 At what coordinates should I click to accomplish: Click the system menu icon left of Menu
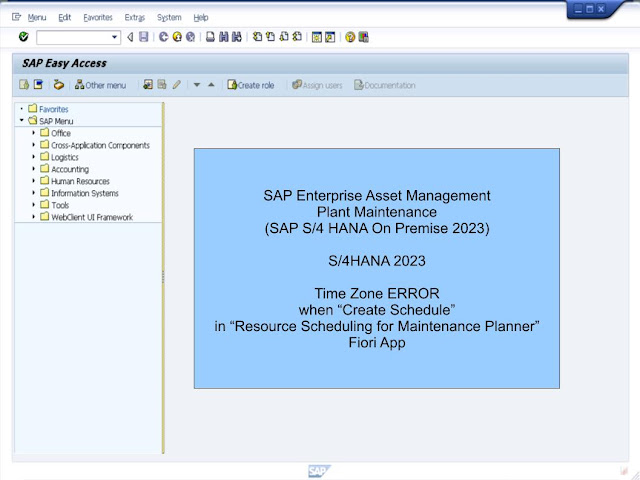[x=16, y=17]
